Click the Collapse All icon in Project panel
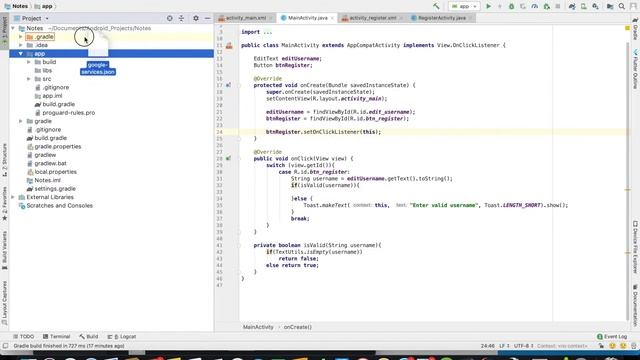 [x=181, y=18]
